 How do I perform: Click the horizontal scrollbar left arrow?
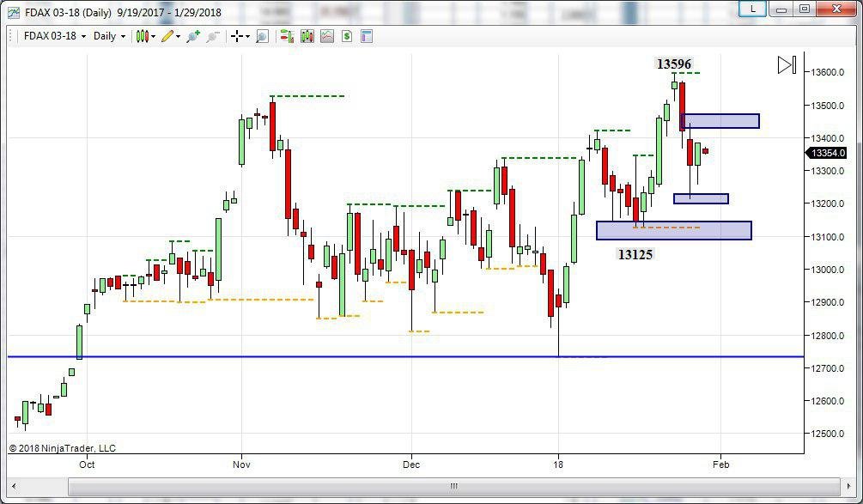(14, 486)
